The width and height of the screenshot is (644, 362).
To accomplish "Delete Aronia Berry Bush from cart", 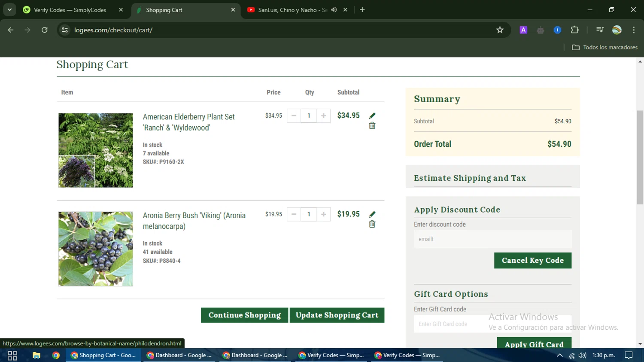I will point(372,224).
